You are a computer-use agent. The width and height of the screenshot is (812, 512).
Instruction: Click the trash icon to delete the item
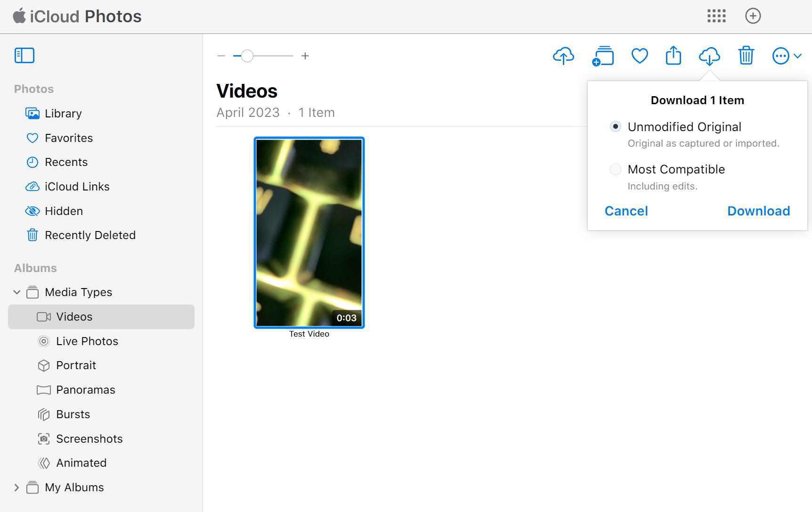(x=746, y=56)
